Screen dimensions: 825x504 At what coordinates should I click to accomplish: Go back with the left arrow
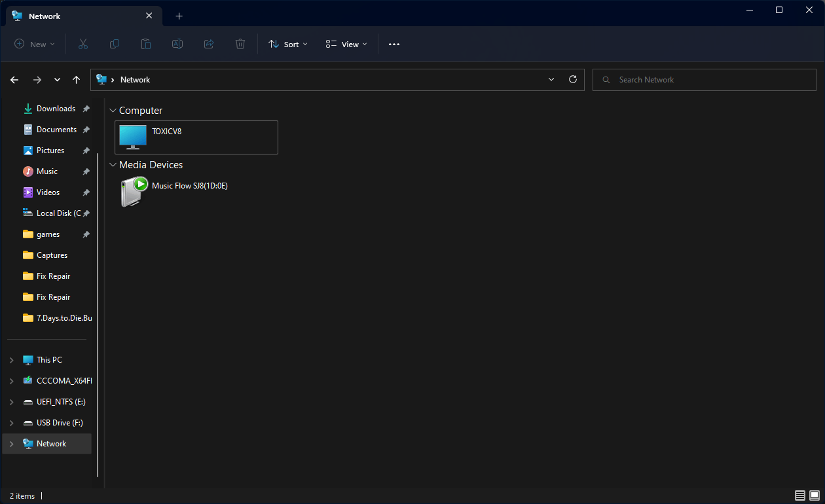pyautogui.click(x=14, y=79)
